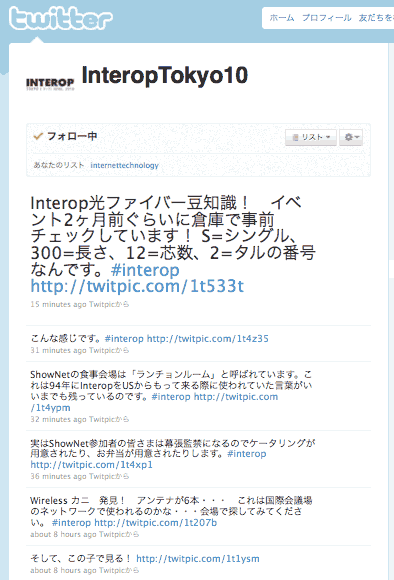The width and height of the screenshot is (394, 580).
Task: Open the 15 minutes ago timestamp
Action: click(x=58, y=304)
